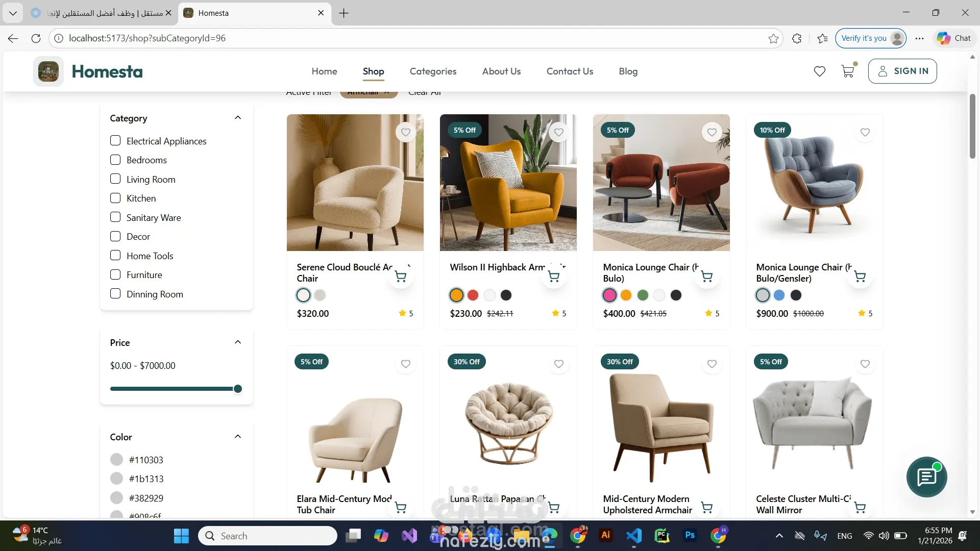Favorite the Luna Rattan Papasan chair
980x551 pixels.
point(558,364)
